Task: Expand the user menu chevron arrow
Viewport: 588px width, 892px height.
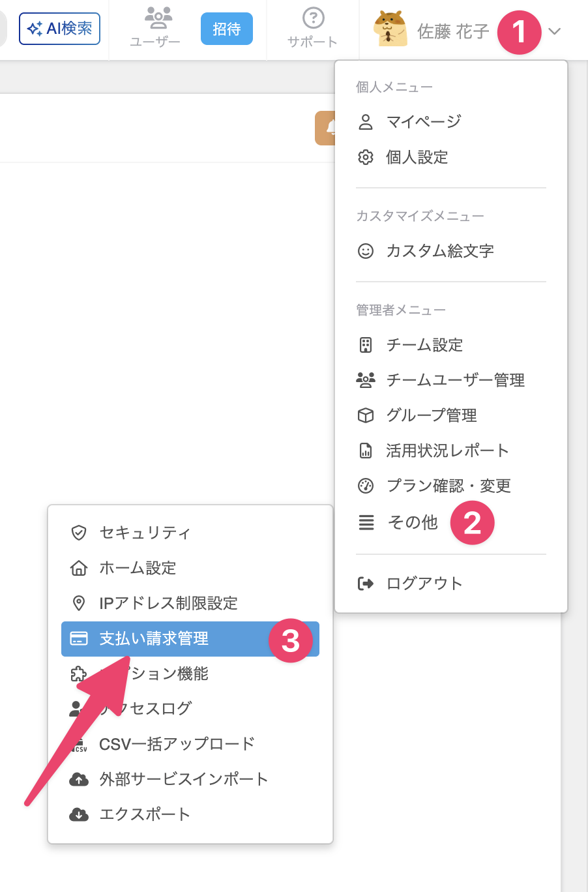Action: pos(555,31)
